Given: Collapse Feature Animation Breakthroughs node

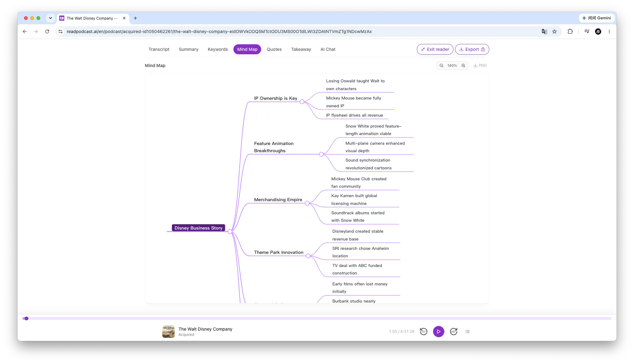Looking at the screenshot, I should 321,154.
